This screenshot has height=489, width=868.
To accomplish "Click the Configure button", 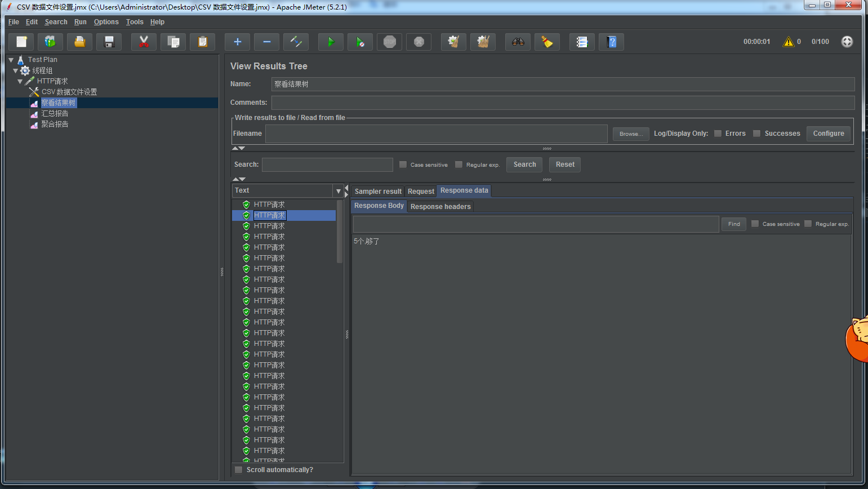I will (828, 134).
